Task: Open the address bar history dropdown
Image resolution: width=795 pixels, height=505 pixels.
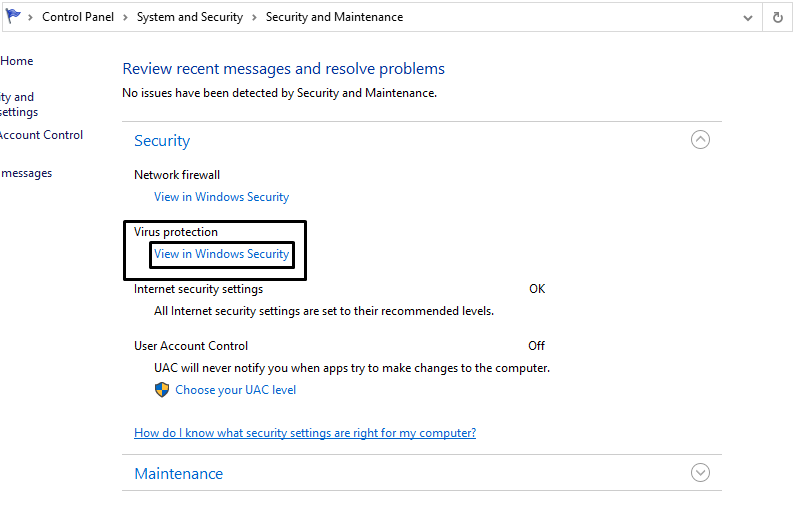Action: tap(747, 18)
